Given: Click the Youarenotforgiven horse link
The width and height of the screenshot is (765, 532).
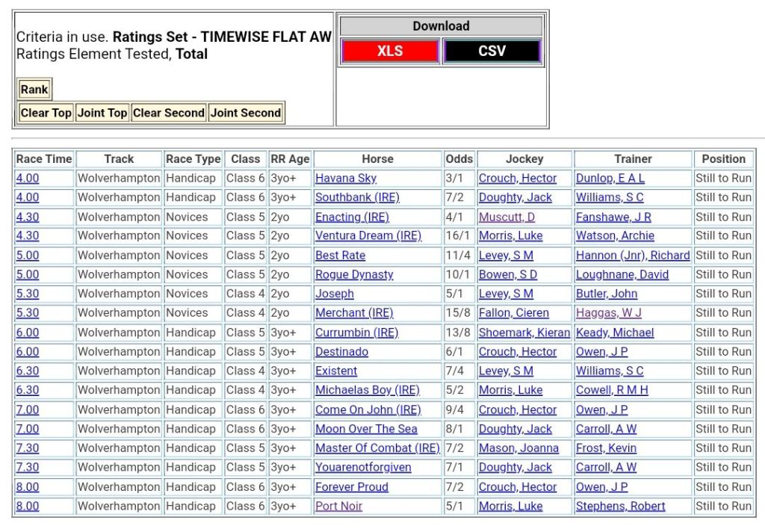Looking at the screenshot, I should pos(363,468).
